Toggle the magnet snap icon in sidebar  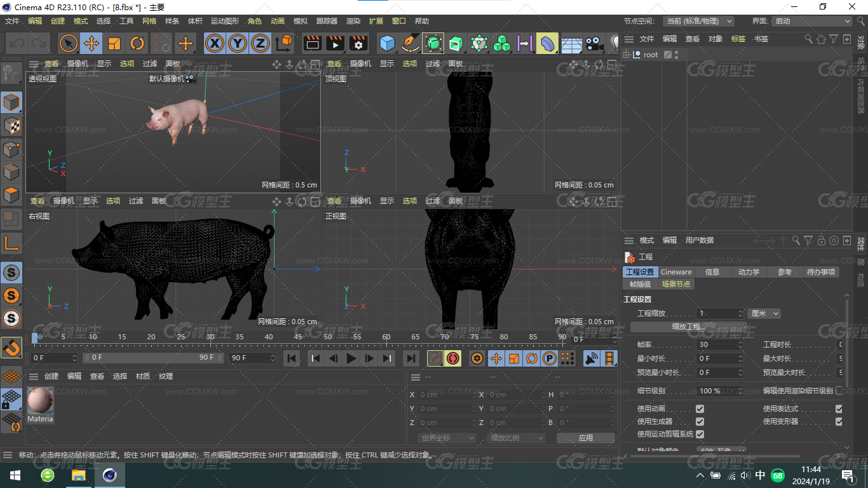tap(11, 347)
